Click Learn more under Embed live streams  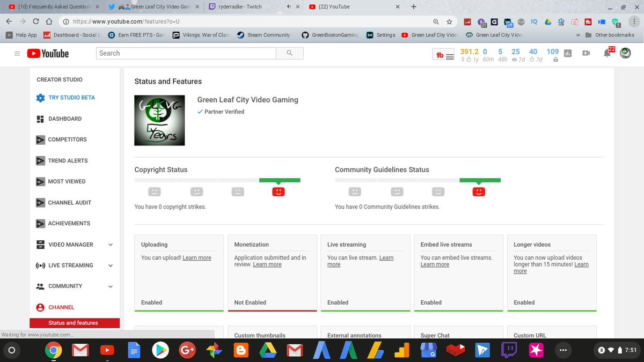(x=435, y=264)
